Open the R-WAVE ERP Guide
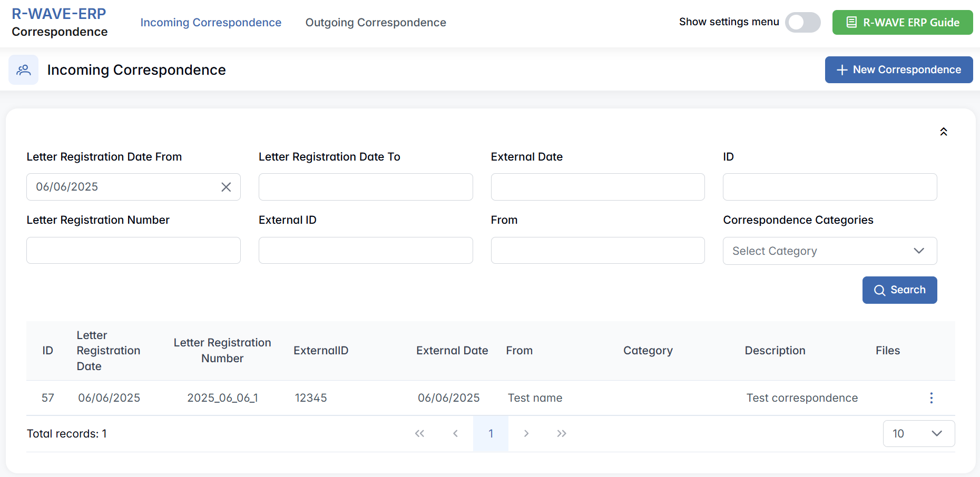This screenshot has height=477, width=980. pyautogui.click(x=902, y=23)
